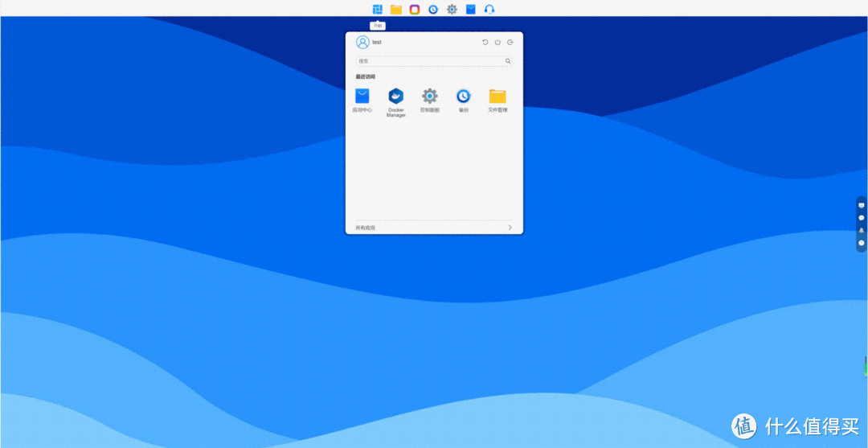The height and width of the screenshot is (448, 868).
Task: Launch Docker Manager from recent apps
Action: click(x=396, y=97)
